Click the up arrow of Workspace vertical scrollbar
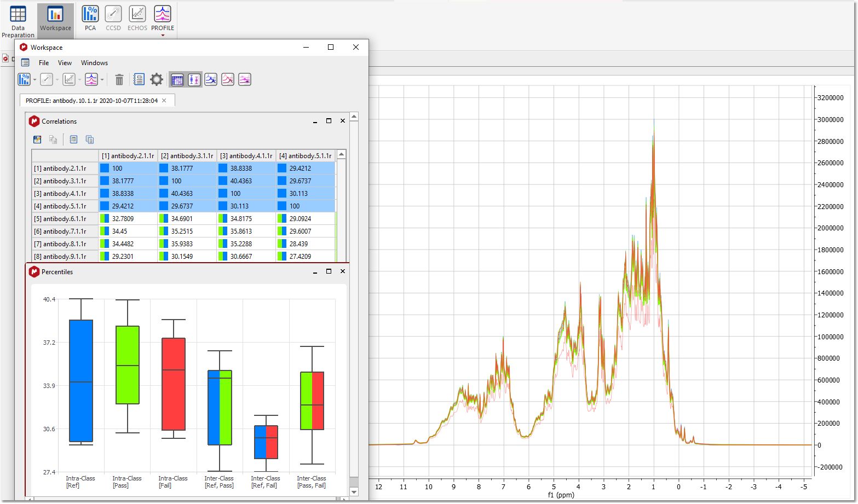 [x=354, y=117]
